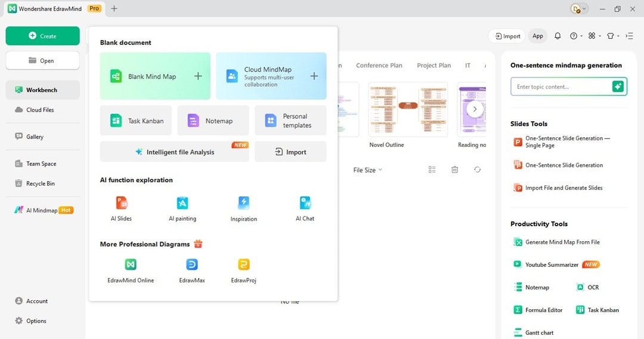644x339 pixels.
Task: Open the OCR tool
Action: (x=588, y=287)
